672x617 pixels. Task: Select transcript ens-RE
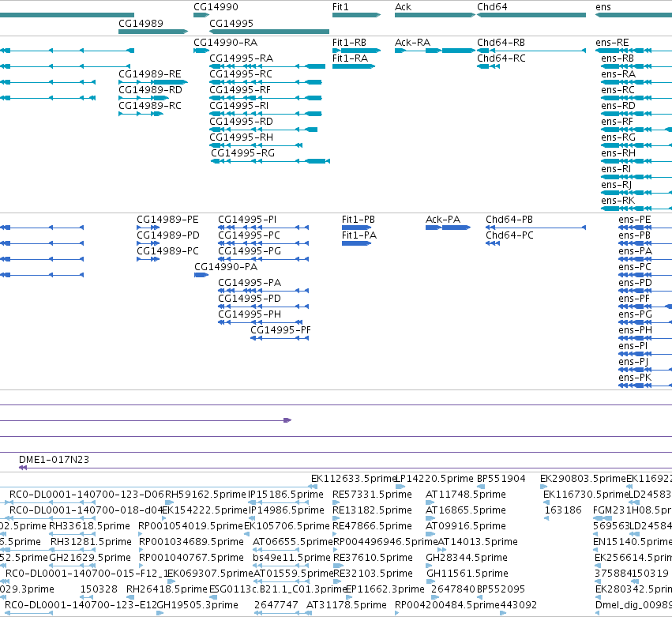612,43
